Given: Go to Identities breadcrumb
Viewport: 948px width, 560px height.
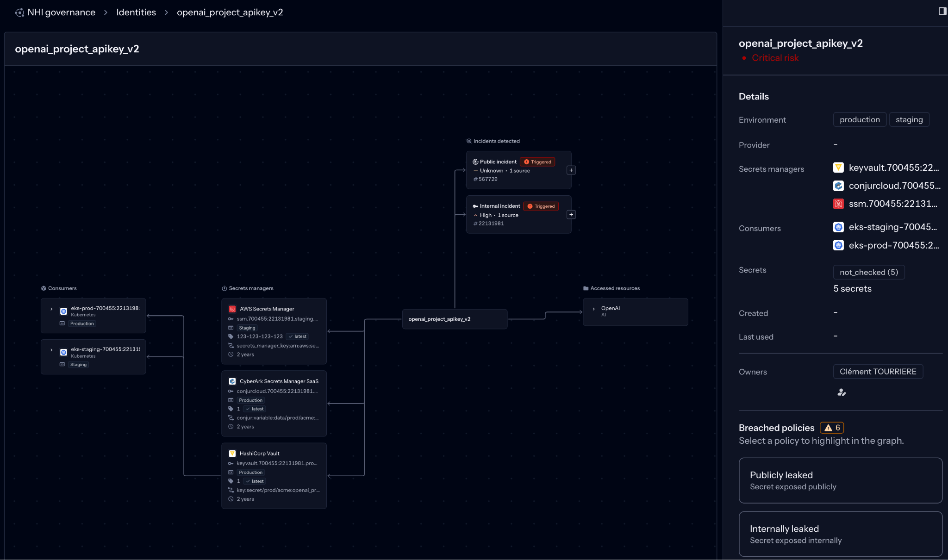Looking at the screenshot, I should [136, 12].
